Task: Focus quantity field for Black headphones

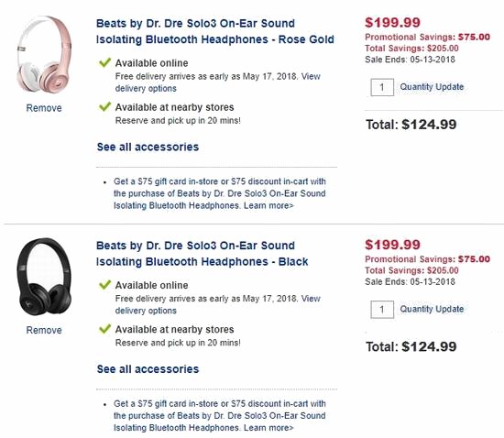Action: click(382, 310)
